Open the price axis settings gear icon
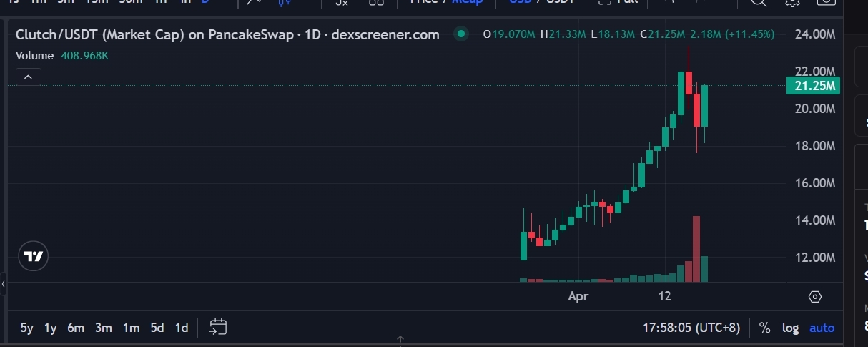Viewport: 868px width, 347px height. coord(815,296)
